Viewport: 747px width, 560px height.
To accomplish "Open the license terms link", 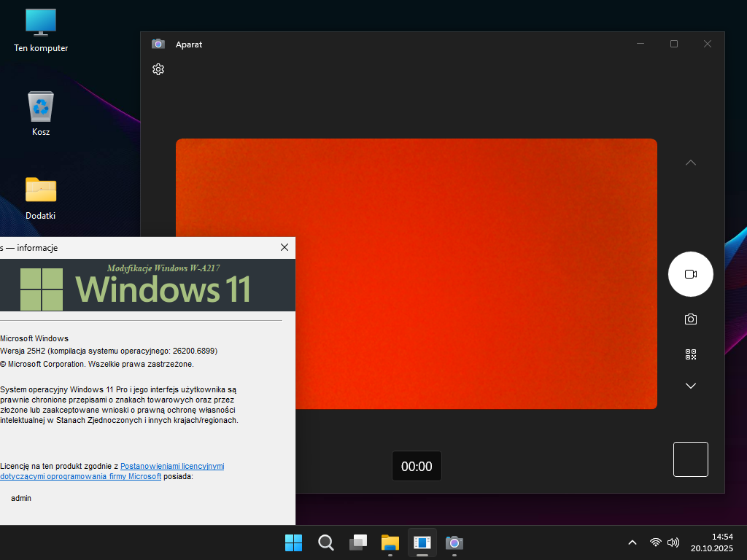I will 172,466.
